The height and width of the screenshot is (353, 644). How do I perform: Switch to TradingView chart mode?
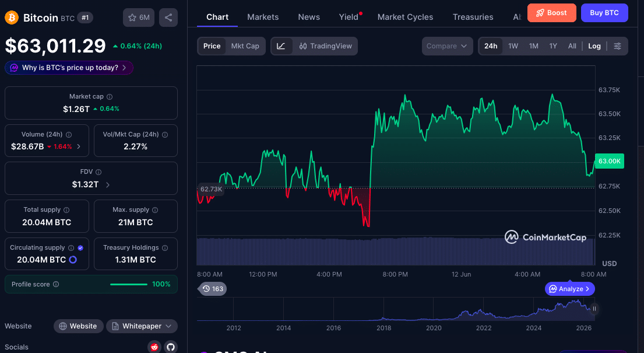coord(325,46)
